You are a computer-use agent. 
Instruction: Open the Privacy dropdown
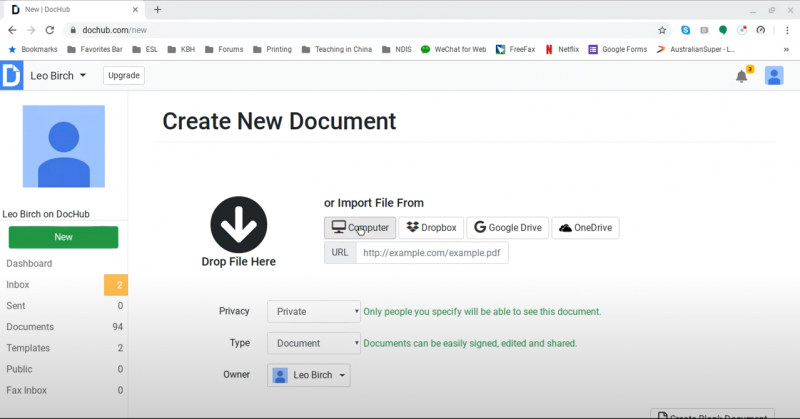[x=313, y=311]
